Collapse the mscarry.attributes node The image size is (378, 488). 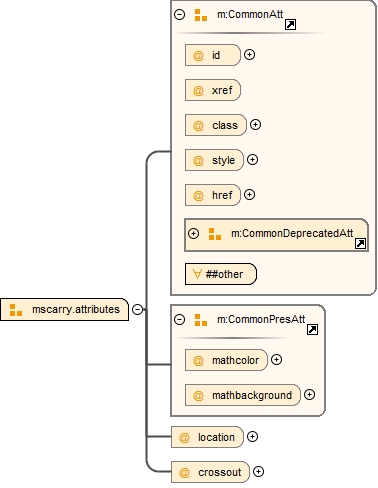[x=138, y=309]
